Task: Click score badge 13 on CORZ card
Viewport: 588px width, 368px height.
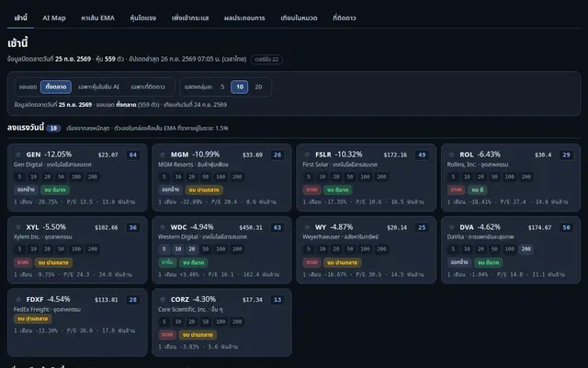Action: point(277,300)
